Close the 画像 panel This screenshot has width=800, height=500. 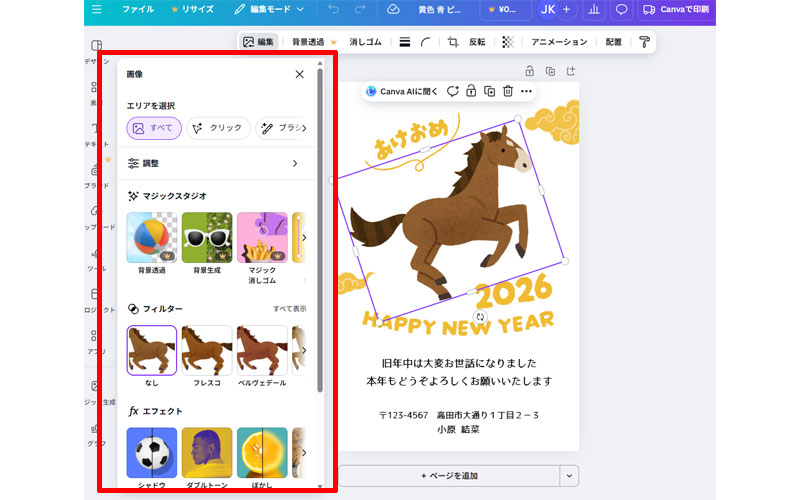point(299,74)
